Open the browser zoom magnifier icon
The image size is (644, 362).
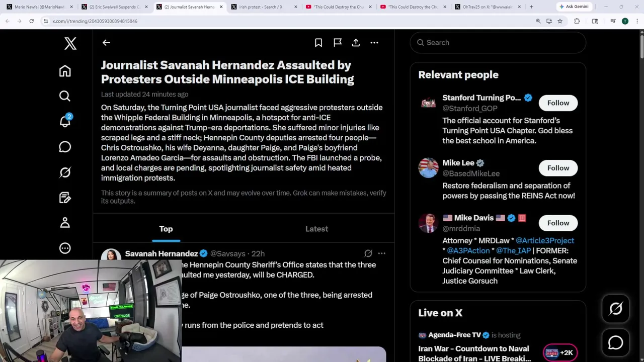tap(538, 21)
